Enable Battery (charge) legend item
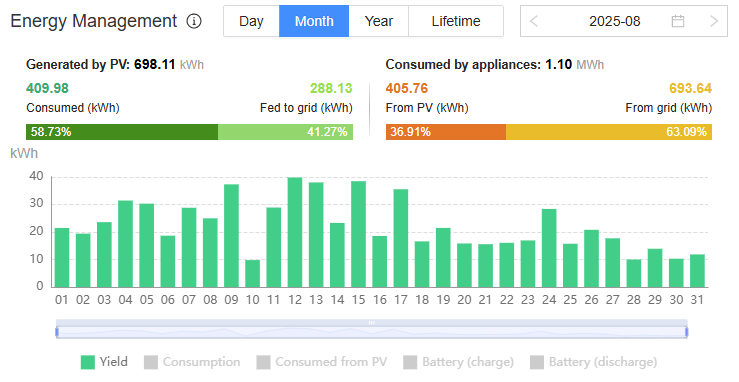The height and width of the screenshot is (382, 739). (459, 362)
